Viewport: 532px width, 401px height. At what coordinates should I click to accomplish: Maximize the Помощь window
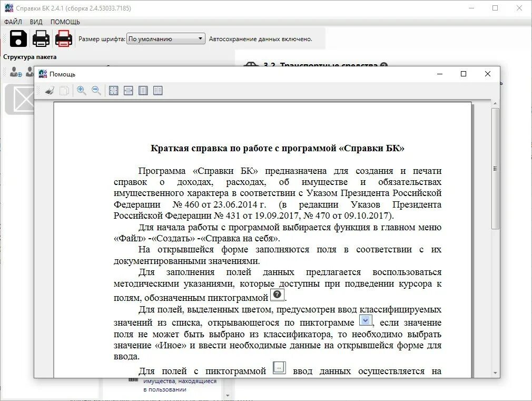pos(464,74)
